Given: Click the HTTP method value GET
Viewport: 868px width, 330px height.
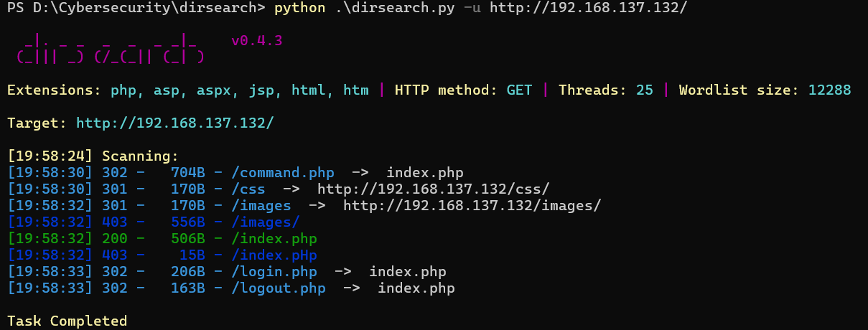Looking at the screenshot, I should tap(520, 90).
